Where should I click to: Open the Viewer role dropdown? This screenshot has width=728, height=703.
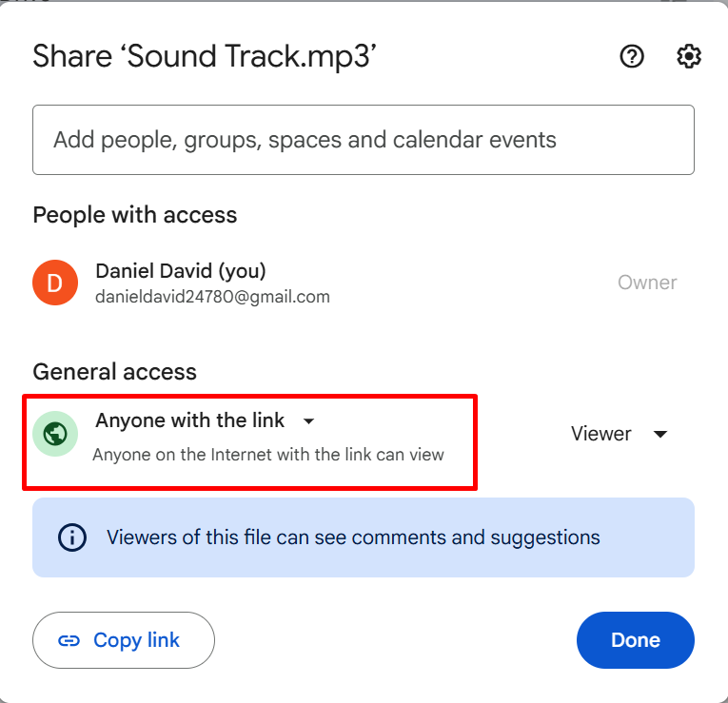pyautogui.click(x=619, y=434)
